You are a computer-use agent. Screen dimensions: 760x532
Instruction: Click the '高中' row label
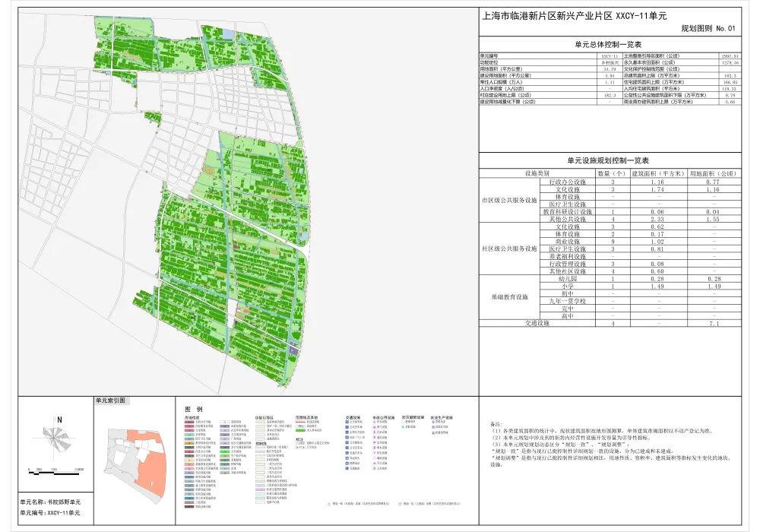[568, 316]
